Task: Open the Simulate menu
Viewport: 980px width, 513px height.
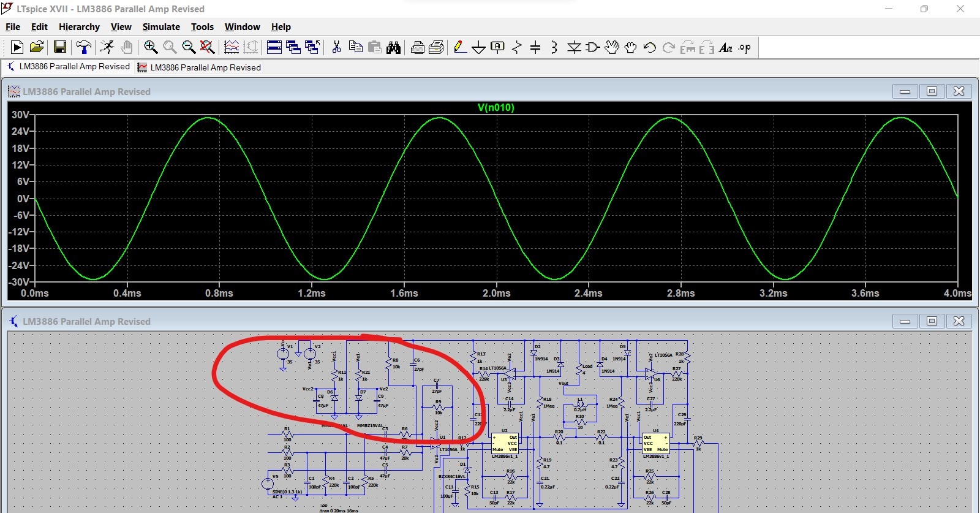Action: click(x=161, y=27)
